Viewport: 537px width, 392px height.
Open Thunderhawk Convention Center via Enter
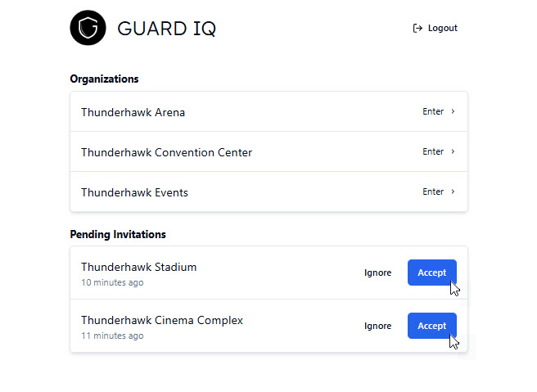pos(433,151)
